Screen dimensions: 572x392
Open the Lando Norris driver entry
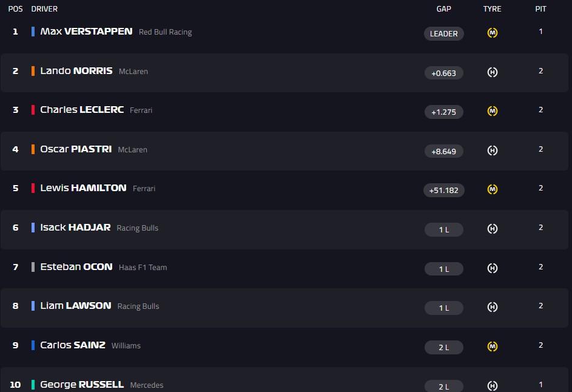pos(76,71)
